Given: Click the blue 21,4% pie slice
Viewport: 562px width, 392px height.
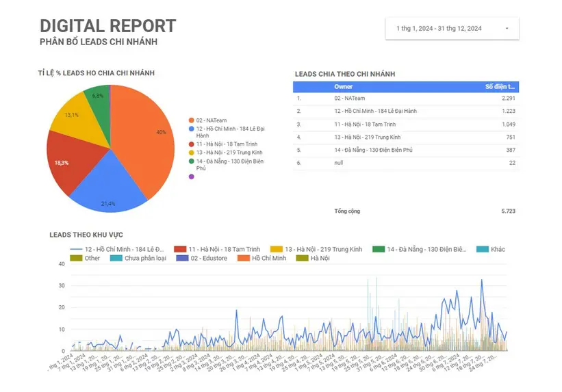Looking at the screenshot, I should [110, 186].
